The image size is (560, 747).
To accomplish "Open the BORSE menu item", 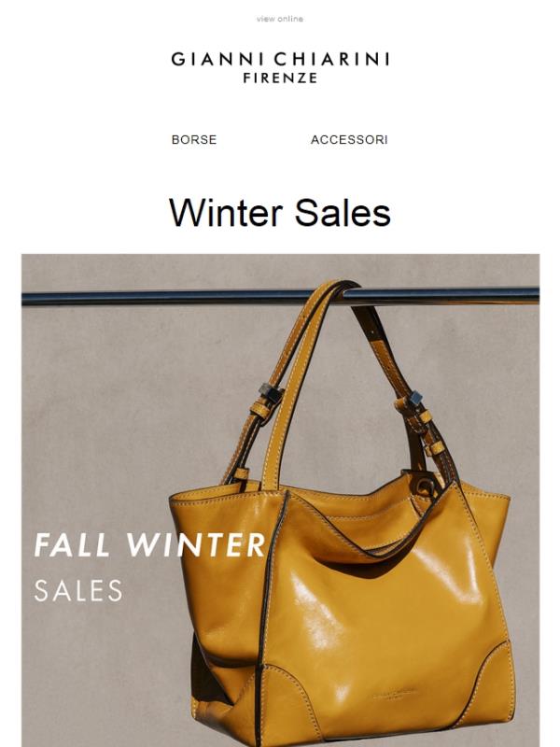I will click(194, 139).
